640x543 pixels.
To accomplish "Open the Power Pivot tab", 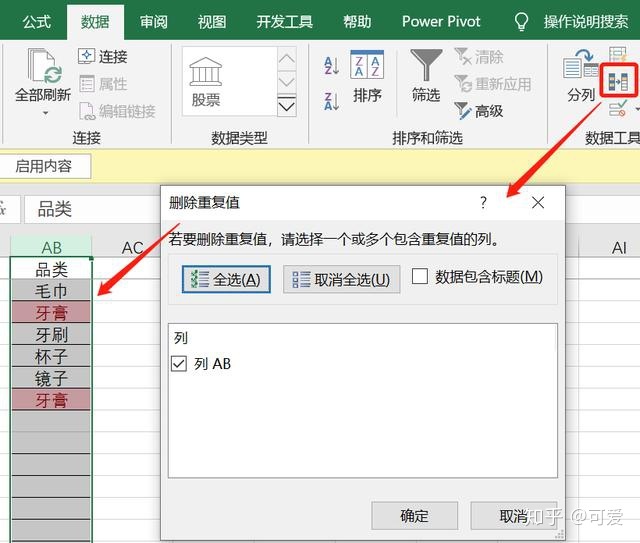I will [x=441, y=22].
